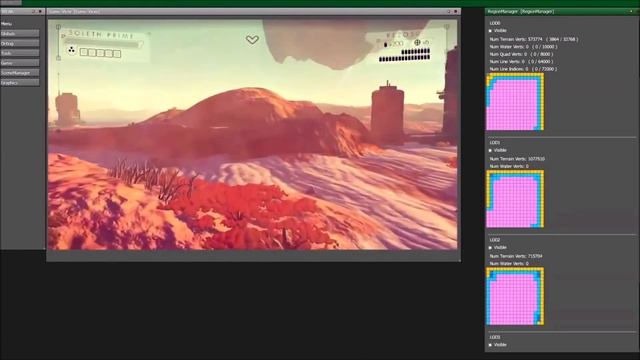Open the Tools menu button
Image resolution: width=640 pixels, height=360 pixels.
point(20,53)
